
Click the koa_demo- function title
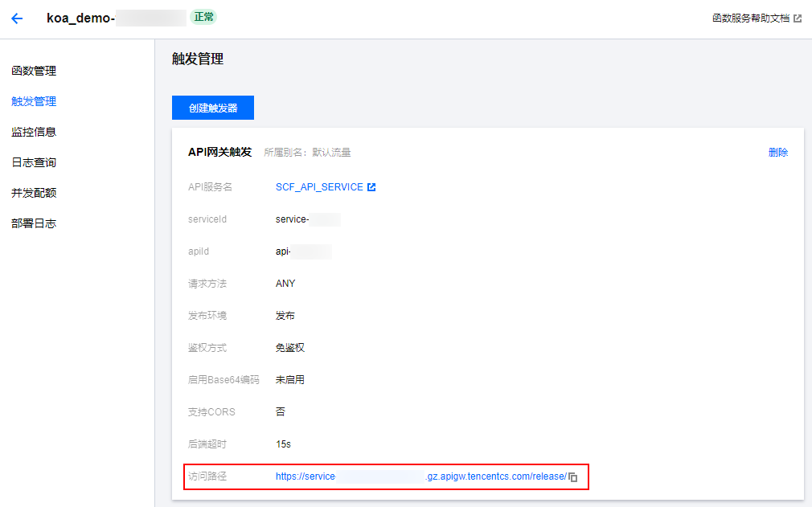click(x=80, y=18)
